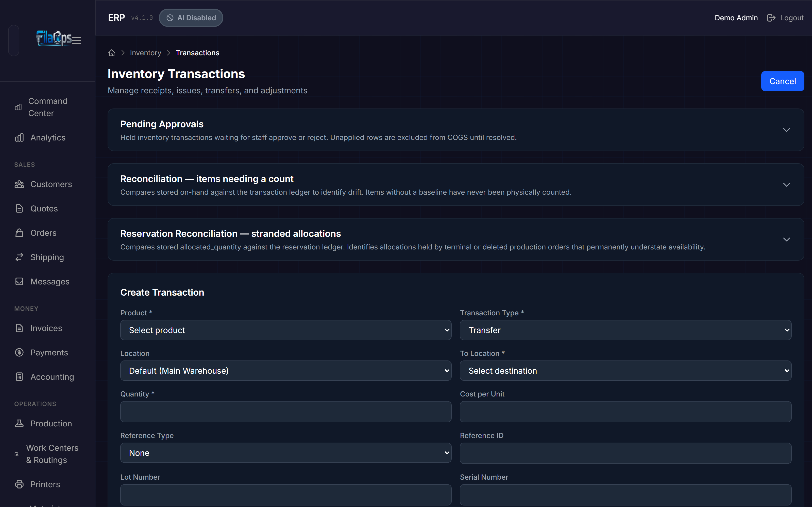This screenshot has height=507, width=812.
Task: Toggle the AI Disabled badge
Action: tap(191, 18)
